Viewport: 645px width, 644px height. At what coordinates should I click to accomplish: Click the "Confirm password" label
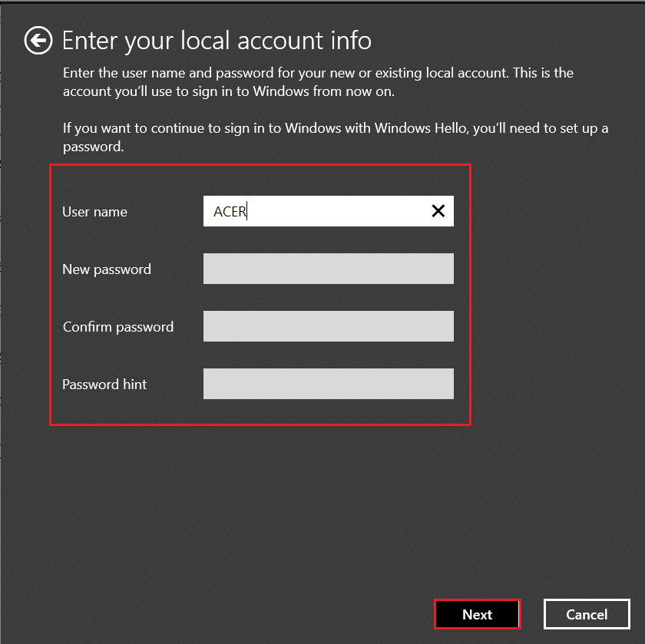pyautogui.click(x=118, y=327)
